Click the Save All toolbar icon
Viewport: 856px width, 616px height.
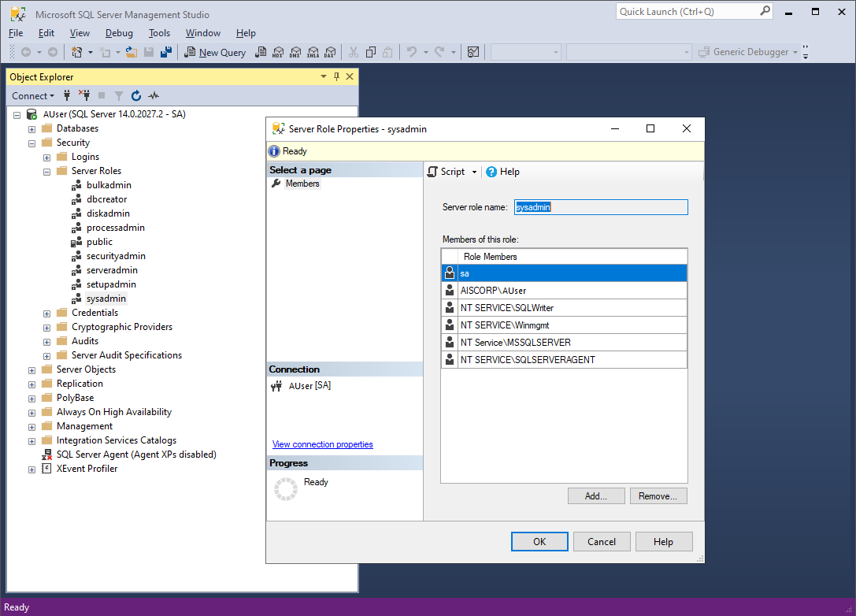pos(166,52)
